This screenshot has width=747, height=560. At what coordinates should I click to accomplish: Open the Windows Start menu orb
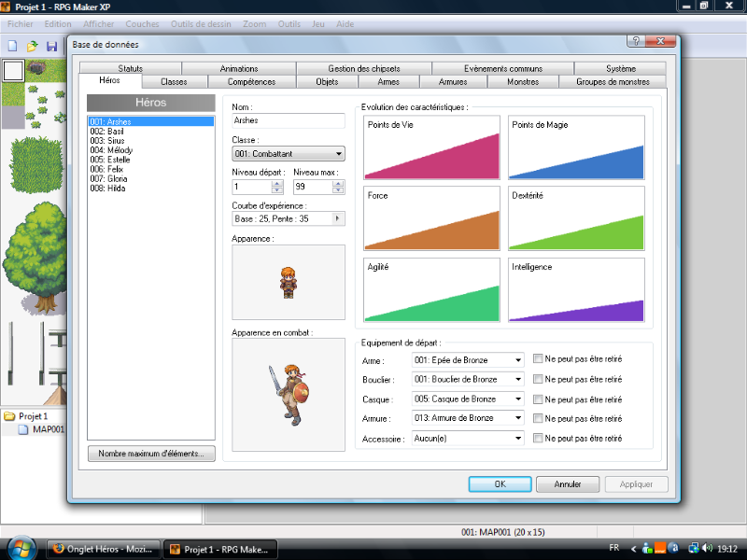pos(21,547)
